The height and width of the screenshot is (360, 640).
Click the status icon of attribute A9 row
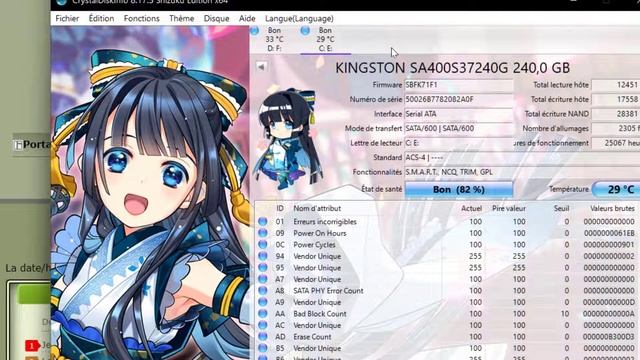(263, 302)
